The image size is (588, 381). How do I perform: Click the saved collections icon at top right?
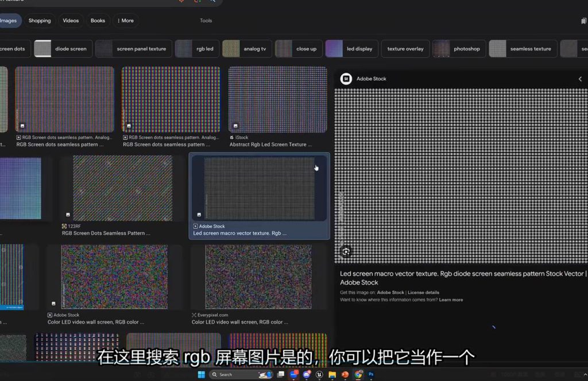pyautogui.click(x=583, y=21)
